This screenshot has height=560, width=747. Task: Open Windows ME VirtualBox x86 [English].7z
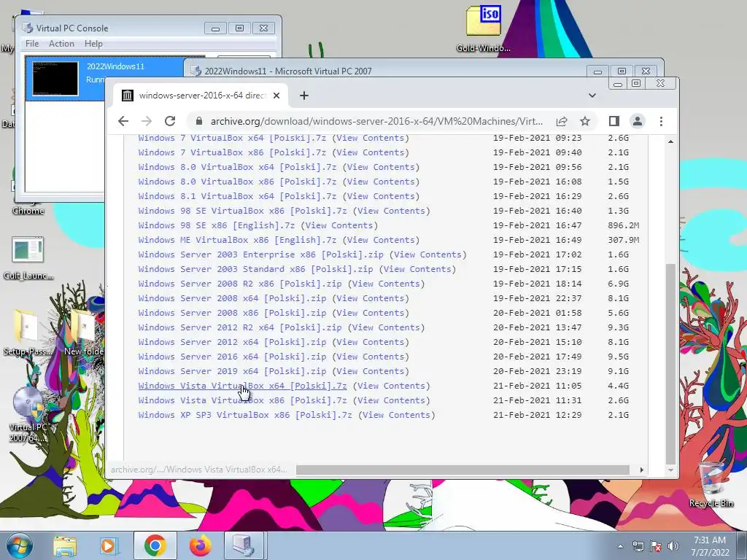pos(237,240)
